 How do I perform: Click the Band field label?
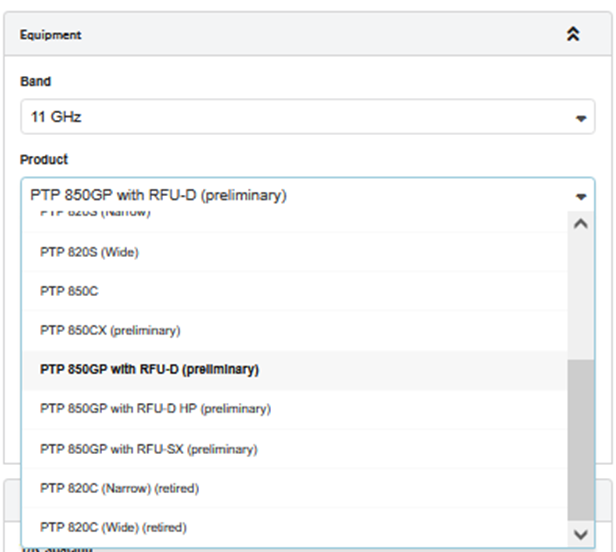point(35,82)
